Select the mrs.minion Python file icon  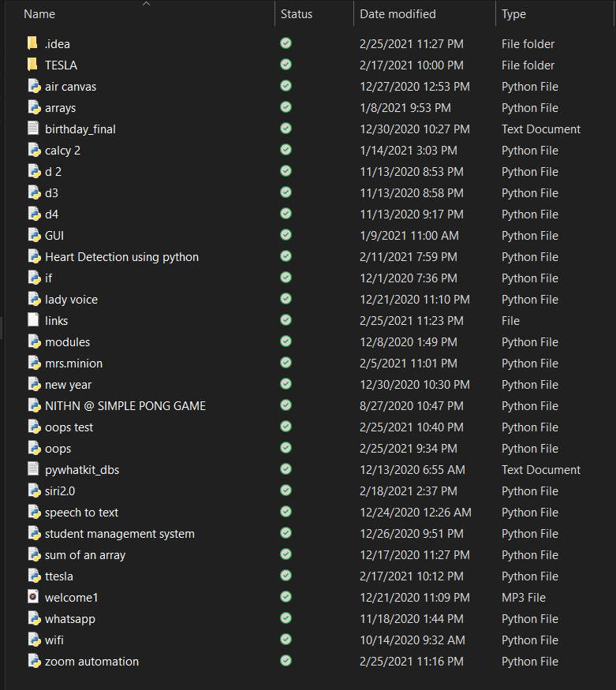point(35,363)
